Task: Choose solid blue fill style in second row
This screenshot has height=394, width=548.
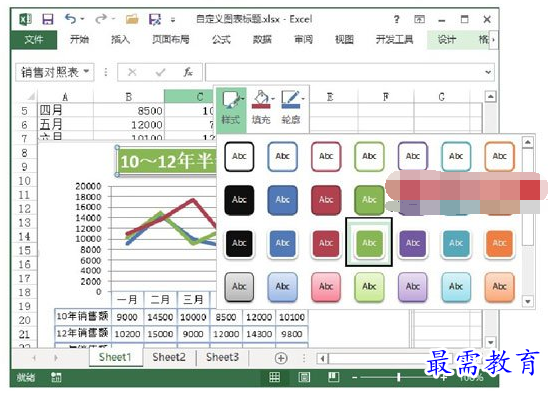Action: 283,200
